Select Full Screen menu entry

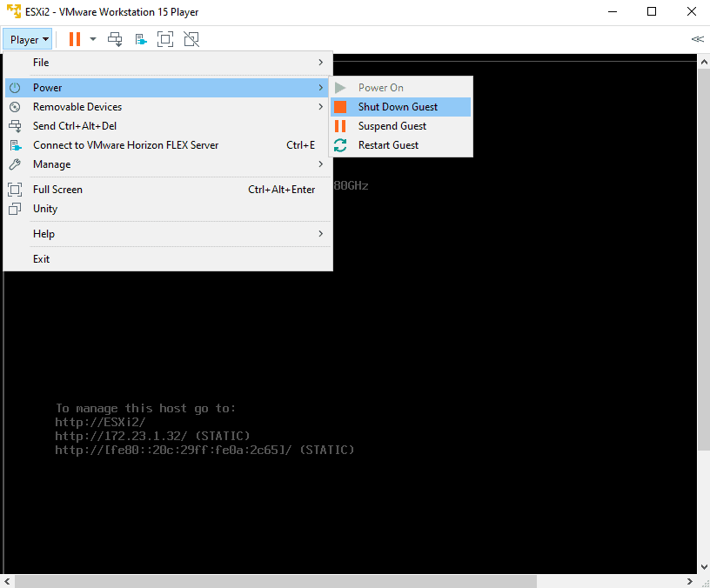57,190
